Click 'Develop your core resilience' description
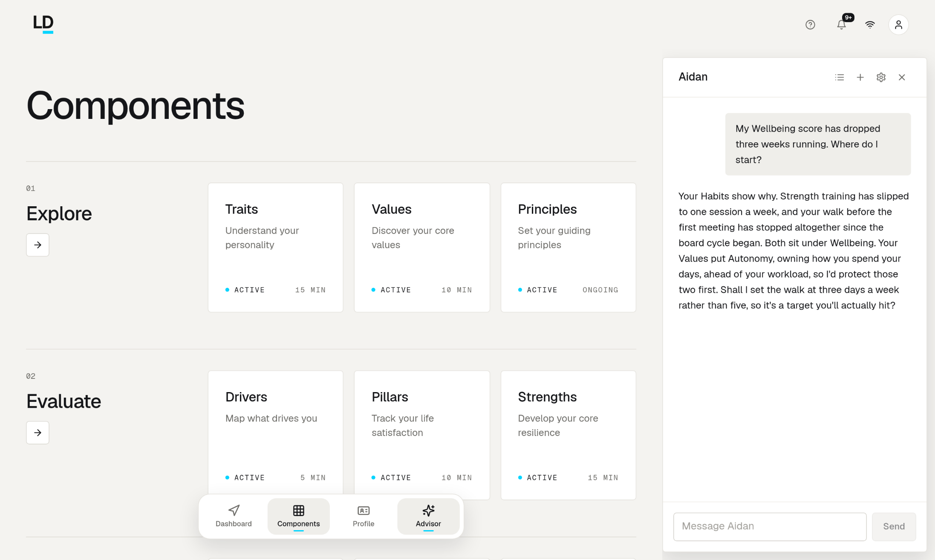935x560 pixels. pos(558,425)
